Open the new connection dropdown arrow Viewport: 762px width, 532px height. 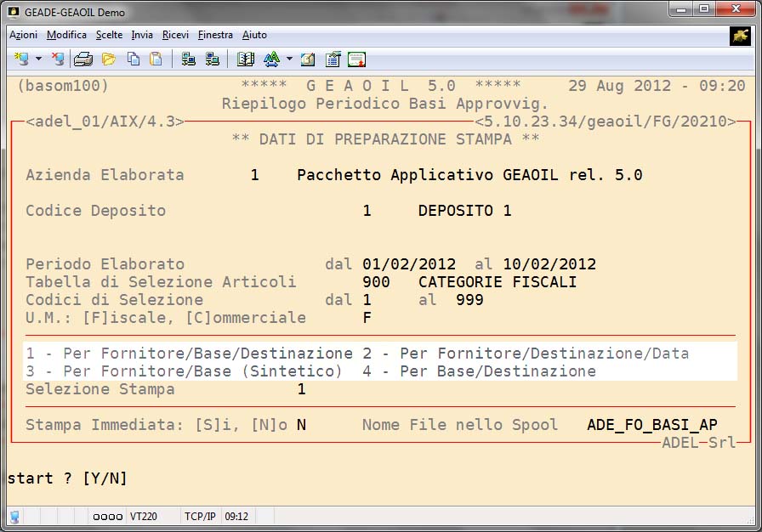38,59
